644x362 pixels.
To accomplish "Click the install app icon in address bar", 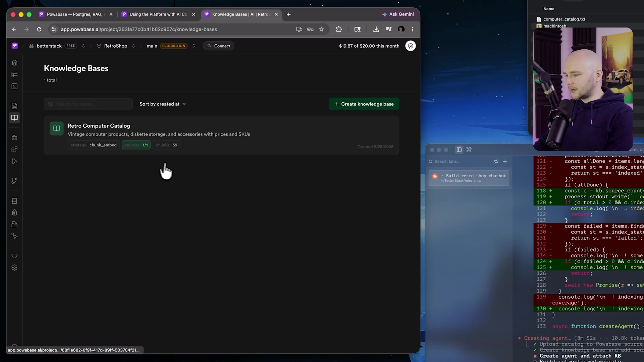I will click(299, 29).
